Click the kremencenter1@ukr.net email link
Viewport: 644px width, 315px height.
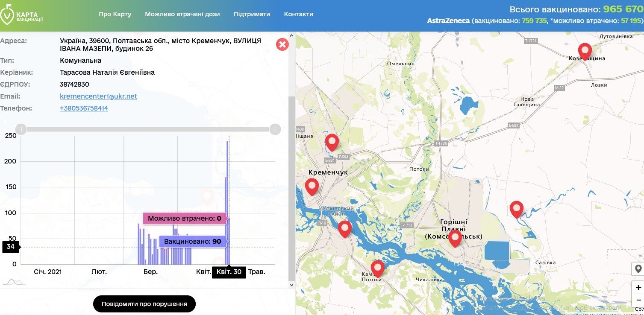coord(98,96)
